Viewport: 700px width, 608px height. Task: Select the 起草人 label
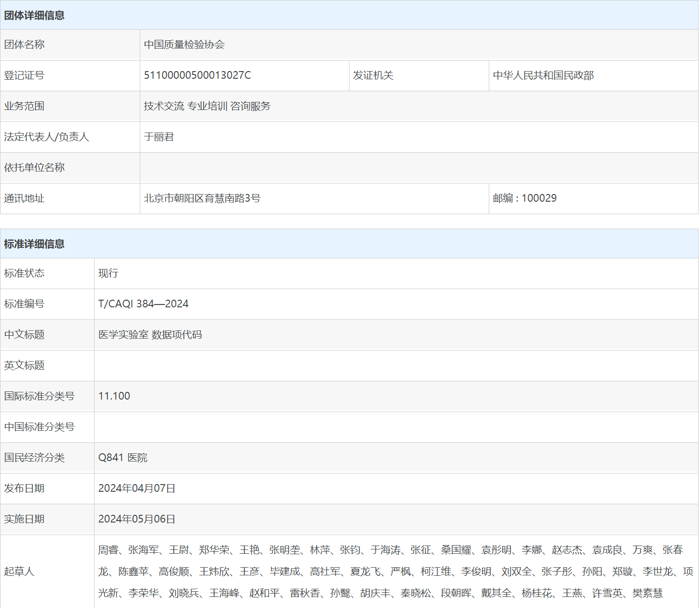pos(19,572)
